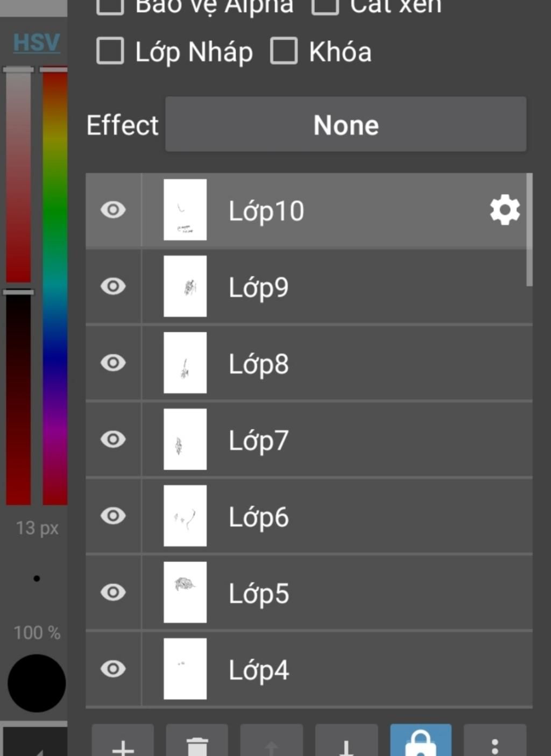551x756 pixels.
Task: Hide layer Lớp9 with eye icon
Action: pyautogui.click(x=113, y=286)
